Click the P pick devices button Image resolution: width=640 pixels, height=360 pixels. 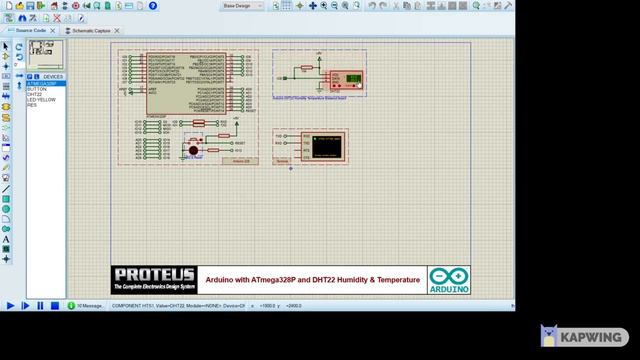click(30, 77)
